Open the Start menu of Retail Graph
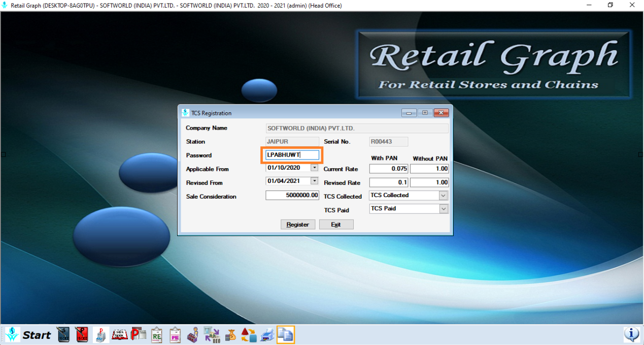 point(37,335)
